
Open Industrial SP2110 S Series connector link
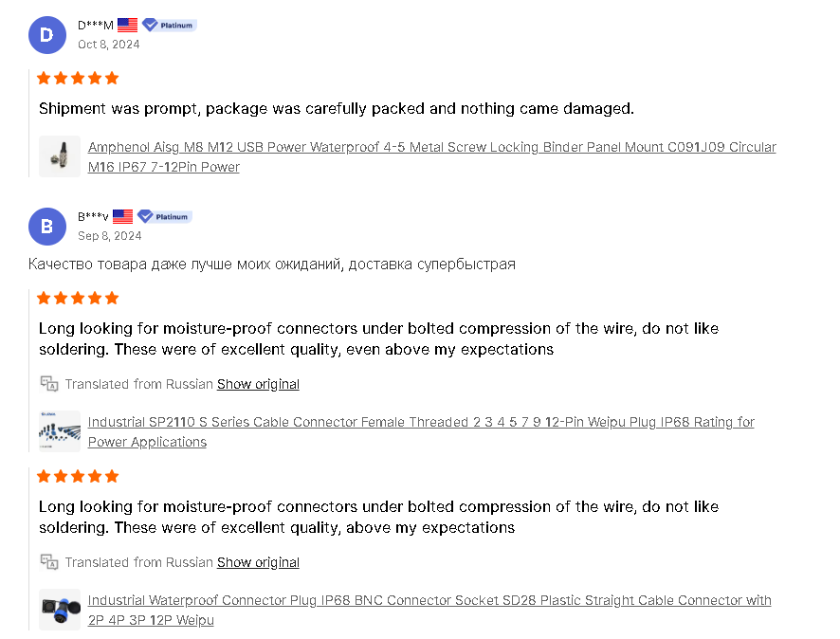[421, 423]
